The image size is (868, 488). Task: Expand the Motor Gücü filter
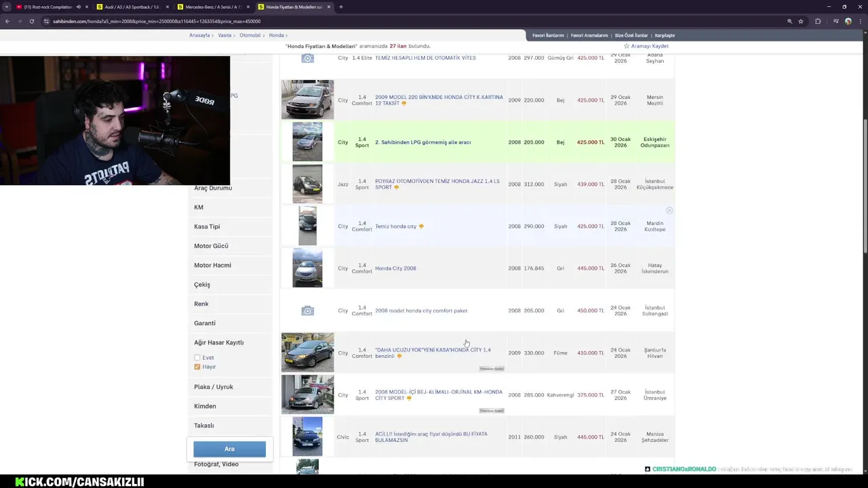tap(211, 246)
